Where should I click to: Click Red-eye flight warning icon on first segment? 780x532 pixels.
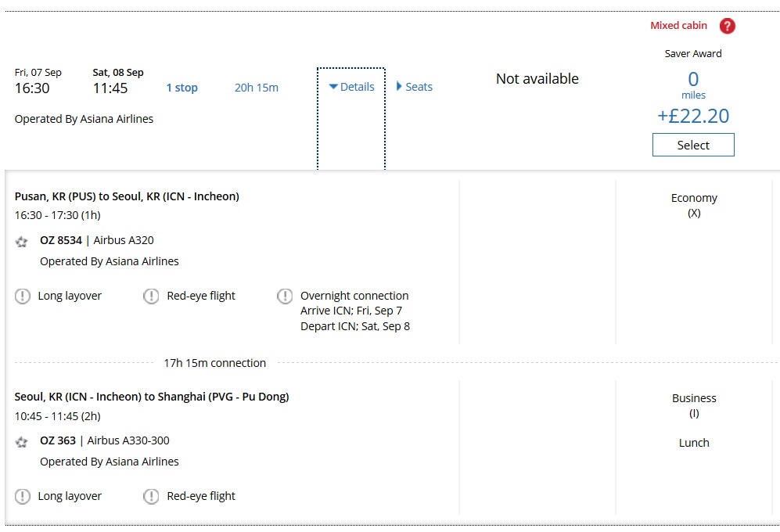[x=151, y=297]
